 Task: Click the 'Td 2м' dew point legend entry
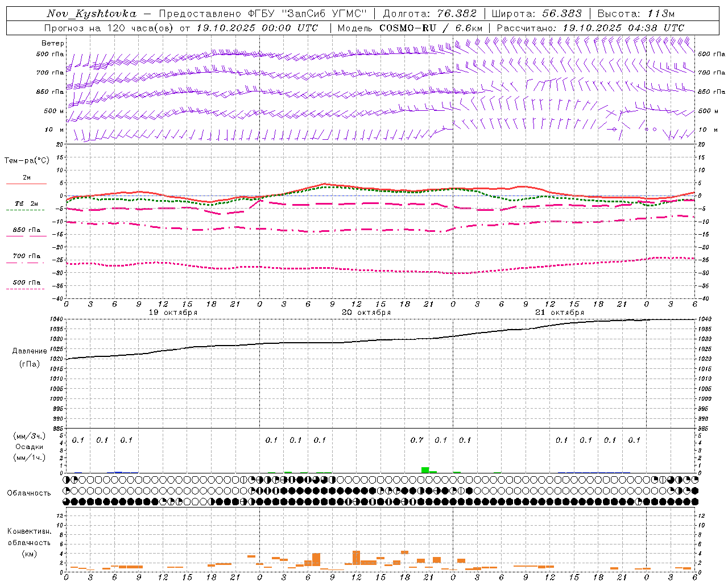[26, 203]
